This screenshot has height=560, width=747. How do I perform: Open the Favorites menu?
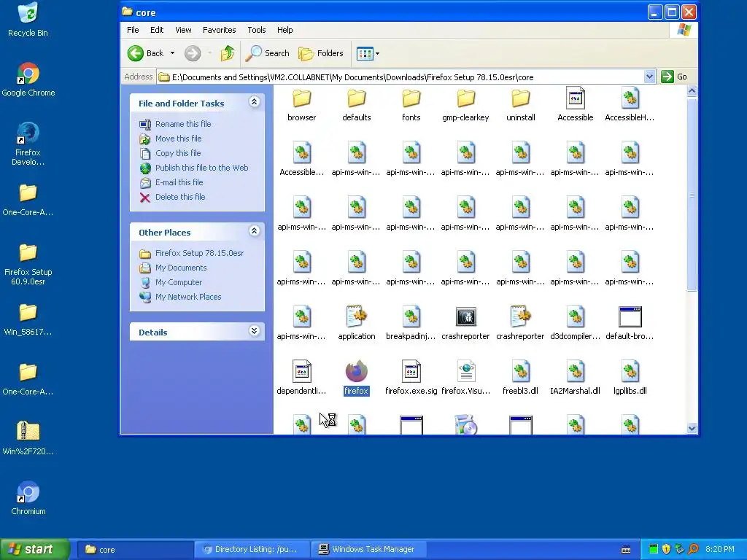click(x=219, y=30)
